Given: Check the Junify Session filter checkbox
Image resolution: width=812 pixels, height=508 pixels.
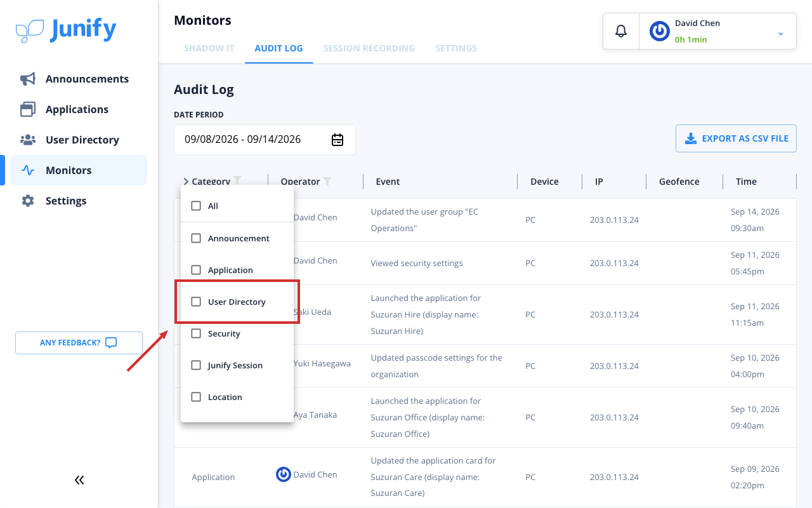Looking at the screenshot, I should (196, 365).
